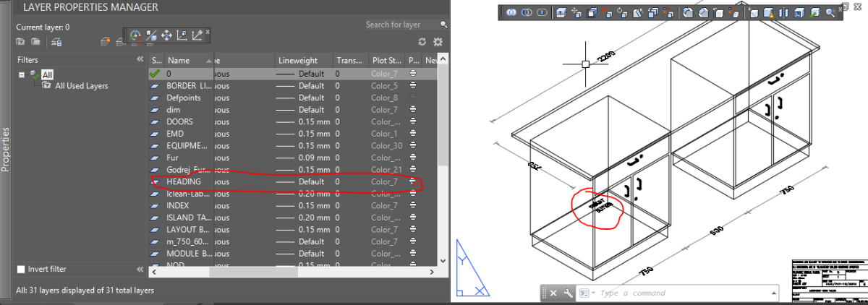Screen dimensions: 868x305
Task: Open layer settings gear icon
Action: (437, 43)
